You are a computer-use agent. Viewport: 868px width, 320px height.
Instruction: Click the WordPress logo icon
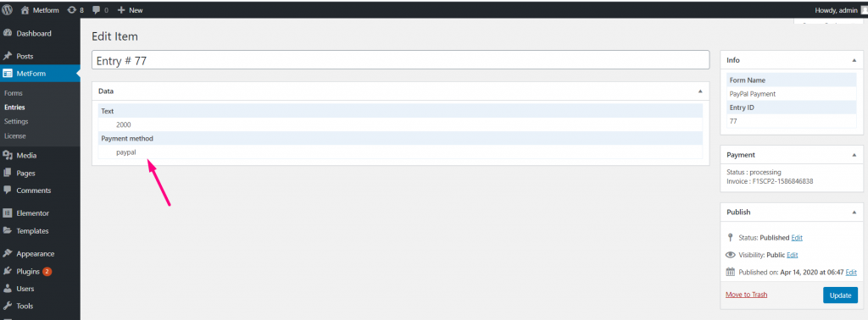coord(7,10)
